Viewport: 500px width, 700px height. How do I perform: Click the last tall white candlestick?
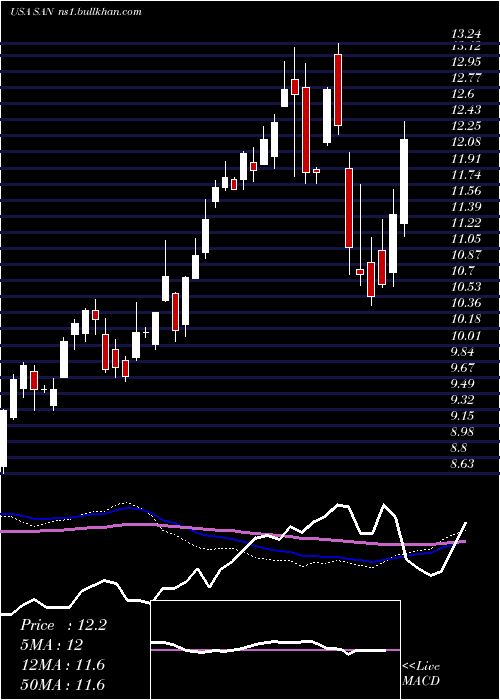click(404, 181)
